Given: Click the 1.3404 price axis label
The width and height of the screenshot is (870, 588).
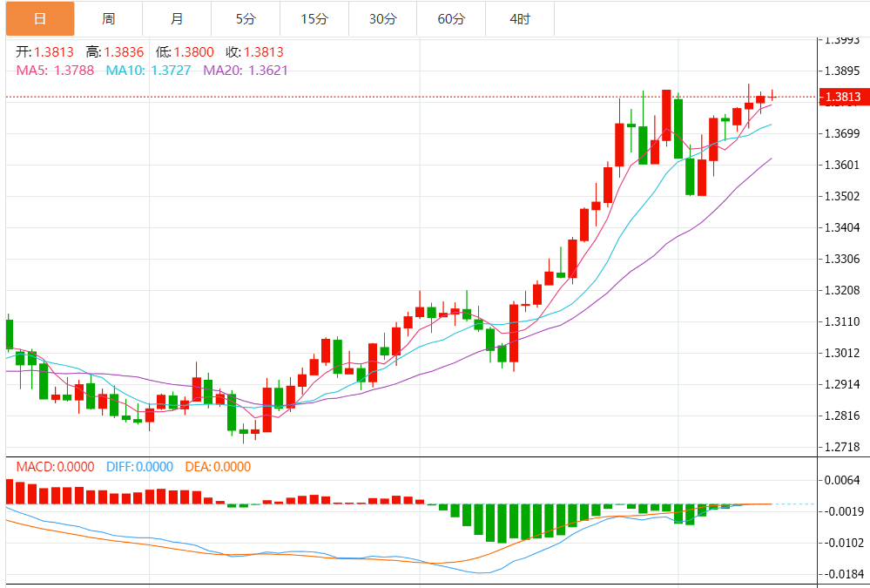Looking at the screenshot, I should click(842, 227).
